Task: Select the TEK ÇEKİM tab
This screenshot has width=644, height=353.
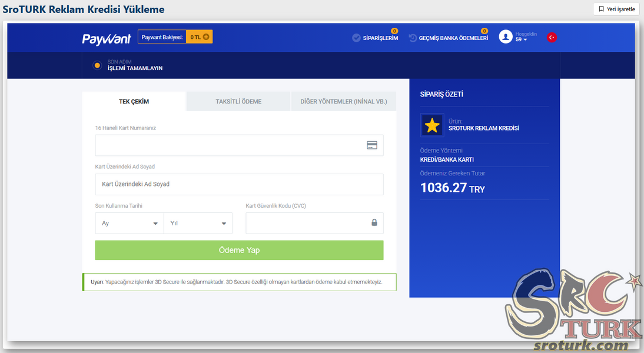Action: (134, 101)
